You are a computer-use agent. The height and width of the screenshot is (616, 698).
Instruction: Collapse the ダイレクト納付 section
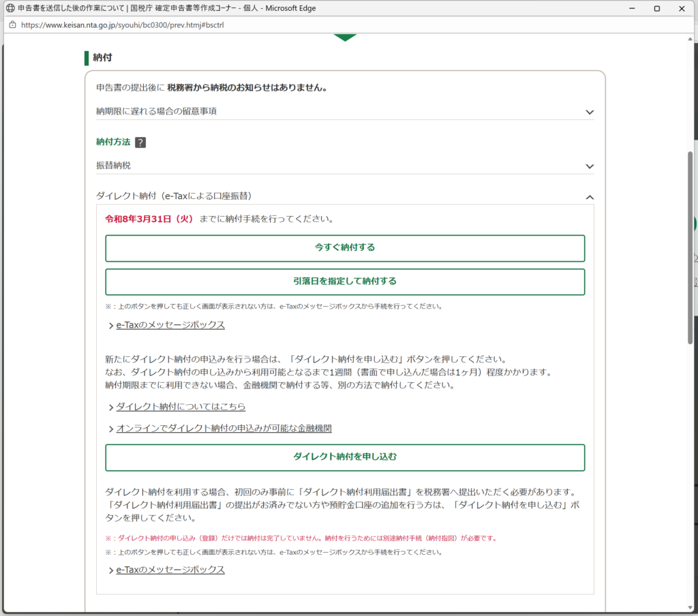pyautogui.click(x=590, y=197)
